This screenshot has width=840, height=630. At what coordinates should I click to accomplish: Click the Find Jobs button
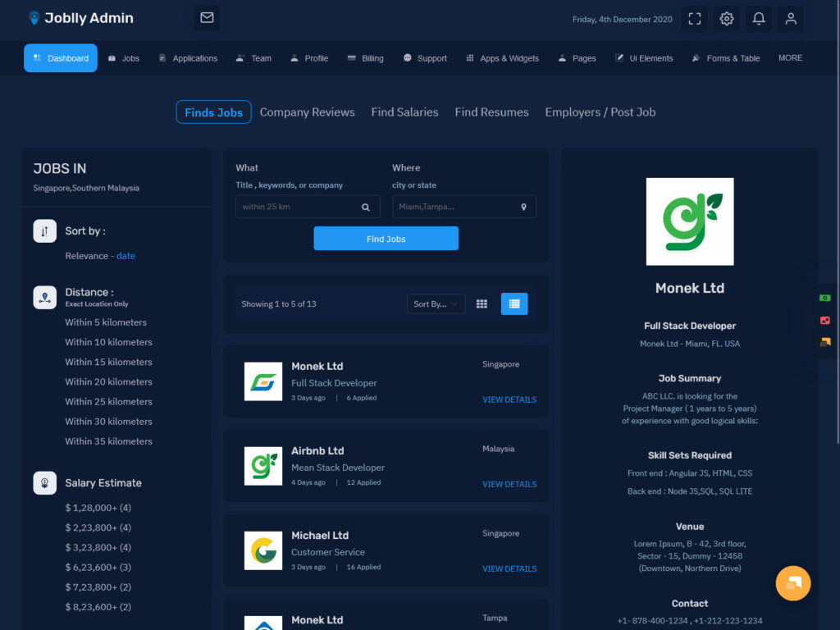point(386,239)
